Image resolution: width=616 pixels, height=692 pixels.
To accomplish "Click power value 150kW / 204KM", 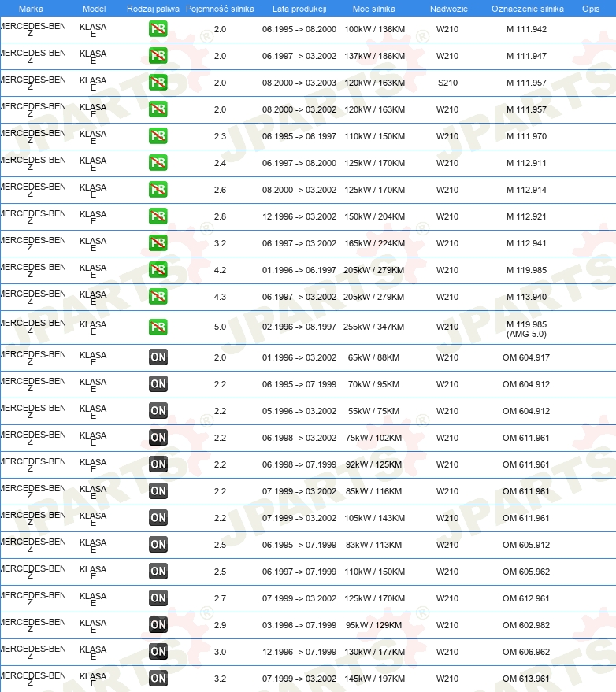I will pyautogui.click(x=374, y=216).
